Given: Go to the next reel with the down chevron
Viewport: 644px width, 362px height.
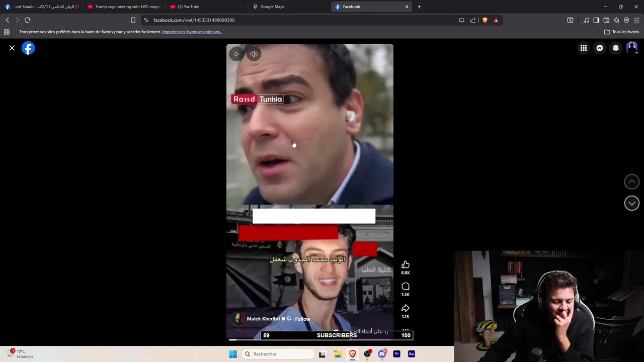Looking at the screenshot, I should 632,203.
